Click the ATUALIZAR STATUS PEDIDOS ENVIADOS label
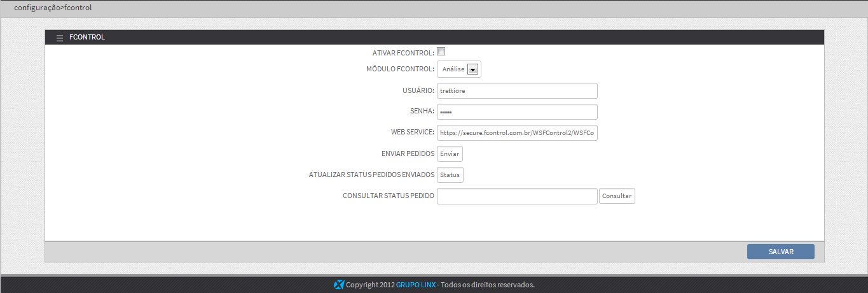Viewport: 868px width, 293px height. click(371, 175)
